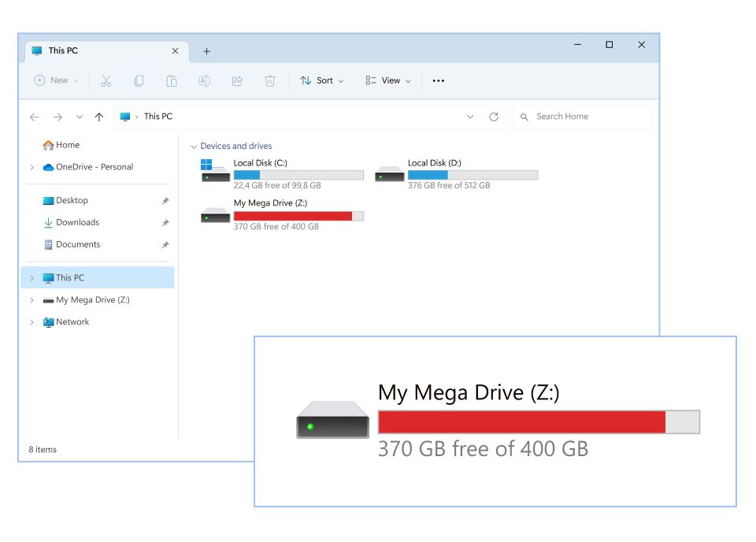Click the Rename icon in toolbar
Screen dimensions: 756x542
(x=204, y=80)
